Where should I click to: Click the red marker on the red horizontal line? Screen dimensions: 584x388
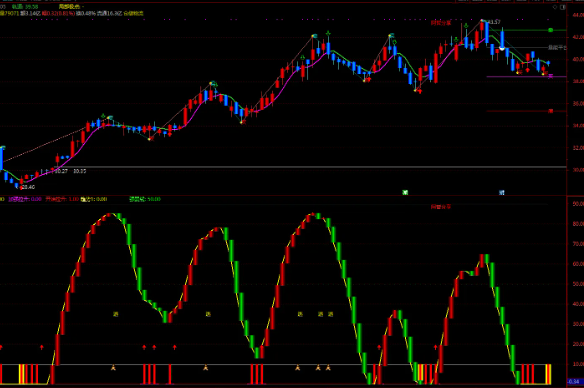click(x=550, y=111)
